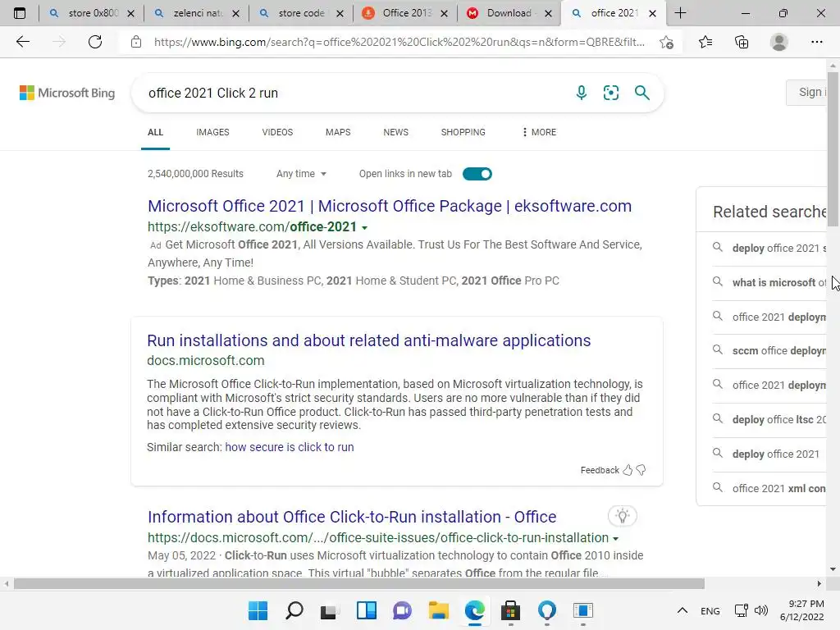Close the store code browser tab
Screen dimensions: 840x630
click(340, 13)
